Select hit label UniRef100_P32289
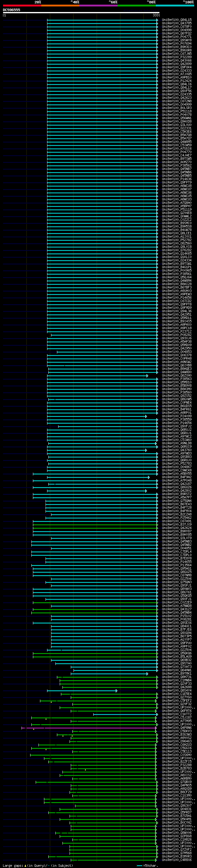197x868 pixels. point(177,57)
